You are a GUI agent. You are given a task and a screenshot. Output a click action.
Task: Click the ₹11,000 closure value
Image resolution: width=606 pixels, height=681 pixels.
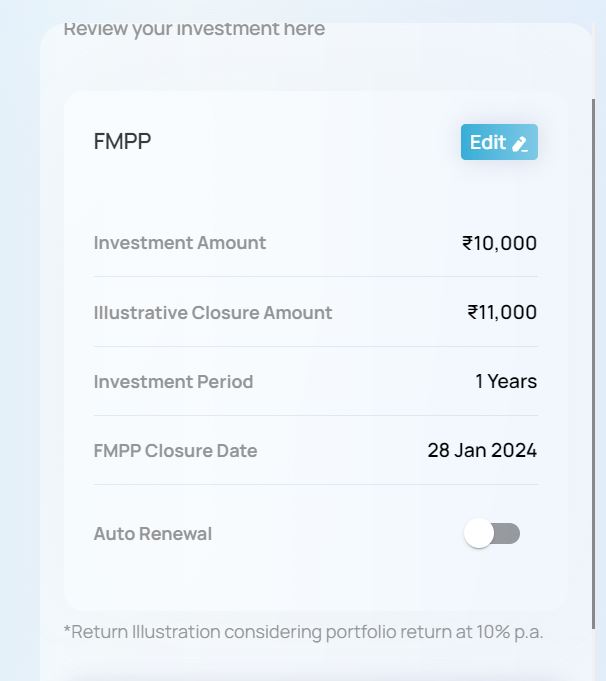[502, 312]
